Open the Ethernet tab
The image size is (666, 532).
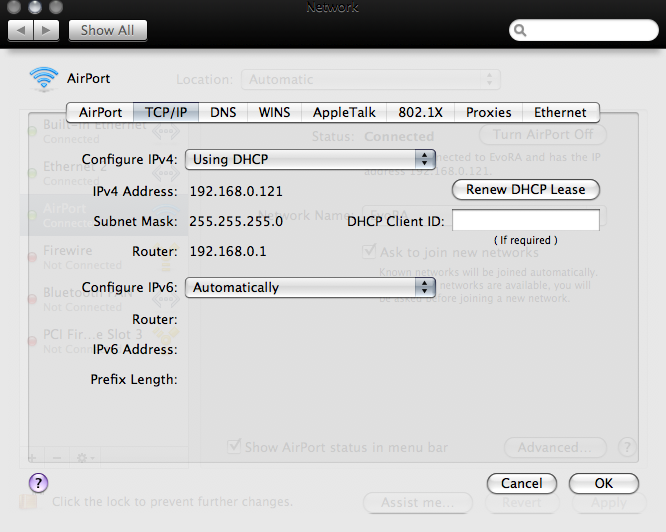[560, 113]
